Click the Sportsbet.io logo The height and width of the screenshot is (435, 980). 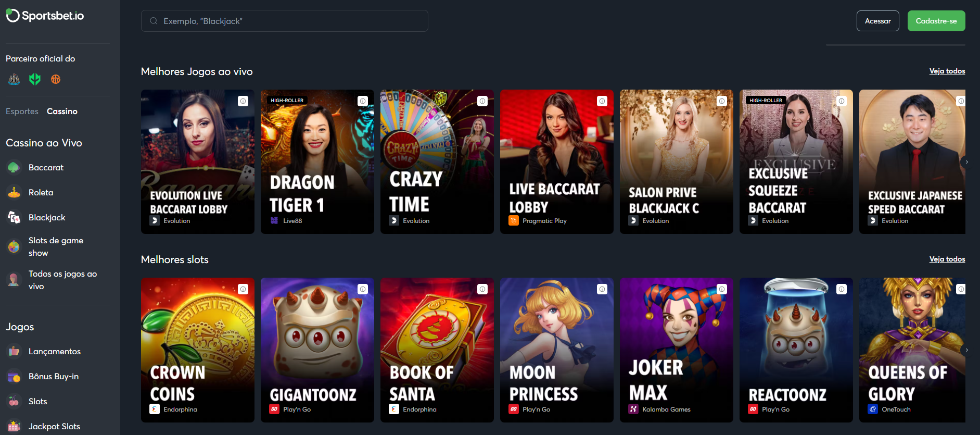click(x=45, y=16)
